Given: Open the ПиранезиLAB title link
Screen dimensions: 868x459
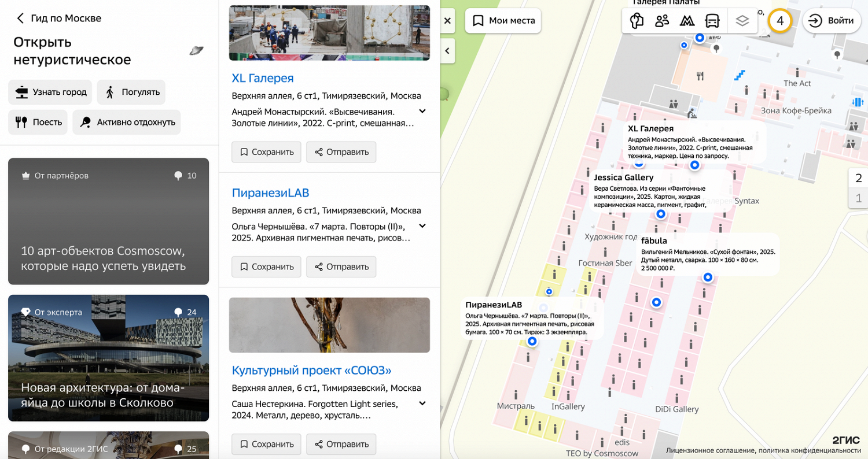Looking at the screenshot, I should [x=270, y=193].
